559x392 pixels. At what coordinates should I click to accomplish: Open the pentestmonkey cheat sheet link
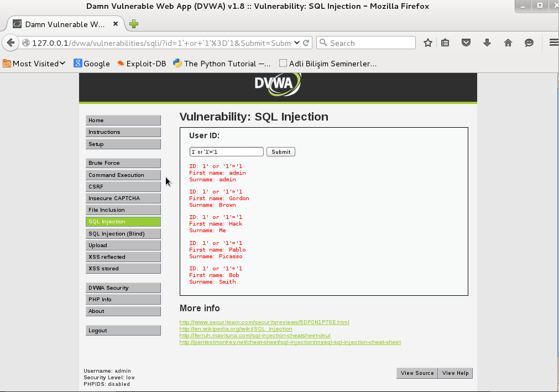click(x=290, y=342)
